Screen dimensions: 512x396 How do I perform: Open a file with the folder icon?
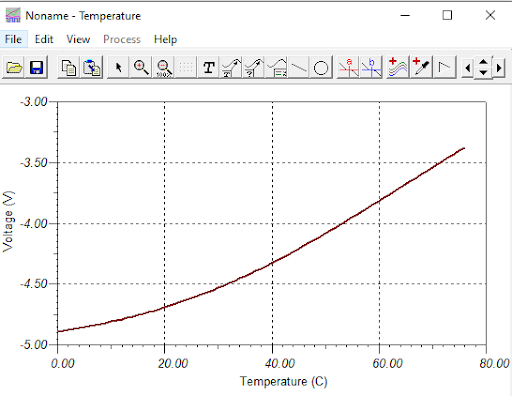(x=14, y=68)
